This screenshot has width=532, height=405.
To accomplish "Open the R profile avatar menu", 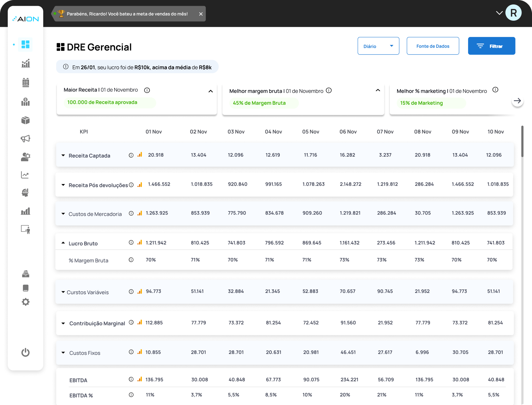I will pyautogui.click(x=514, y=13).
